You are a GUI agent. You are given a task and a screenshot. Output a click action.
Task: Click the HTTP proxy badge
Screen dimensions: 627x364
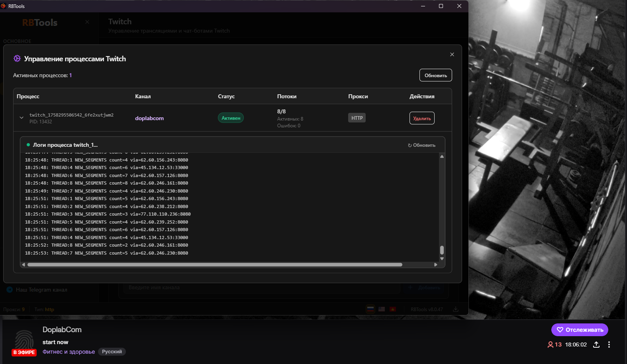[357, 118]
